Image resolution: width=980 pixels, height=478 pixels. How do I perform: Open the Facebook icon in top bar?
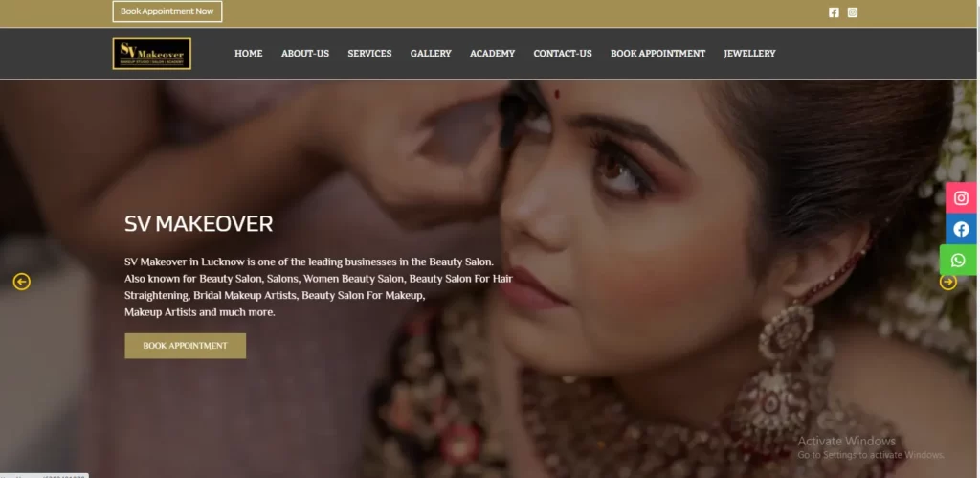[x=834, y=12]
